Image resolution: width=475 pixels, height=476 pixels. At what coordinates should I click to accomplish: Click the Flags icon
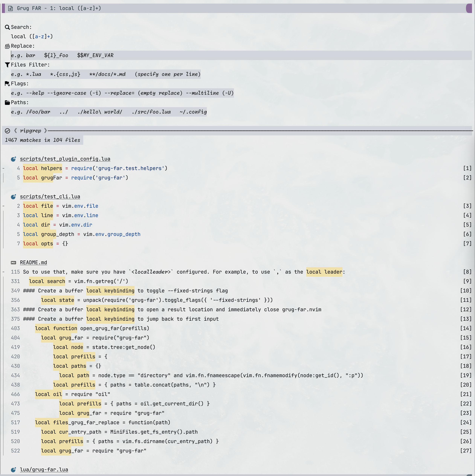[x=7, y=84]
